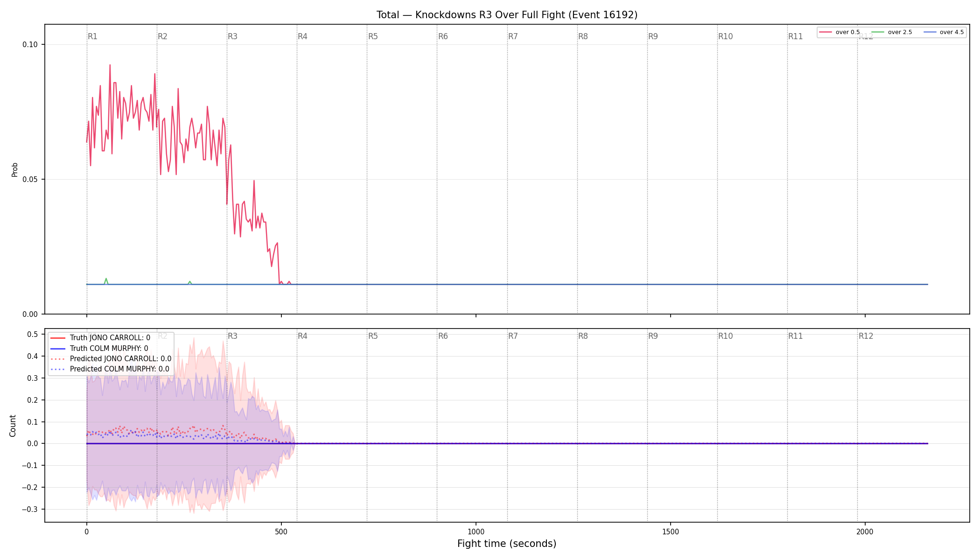Click the −0.2 tick on the Count axis
The width and height of the screenshot is (980, 560).
click(x=30, y=488)
